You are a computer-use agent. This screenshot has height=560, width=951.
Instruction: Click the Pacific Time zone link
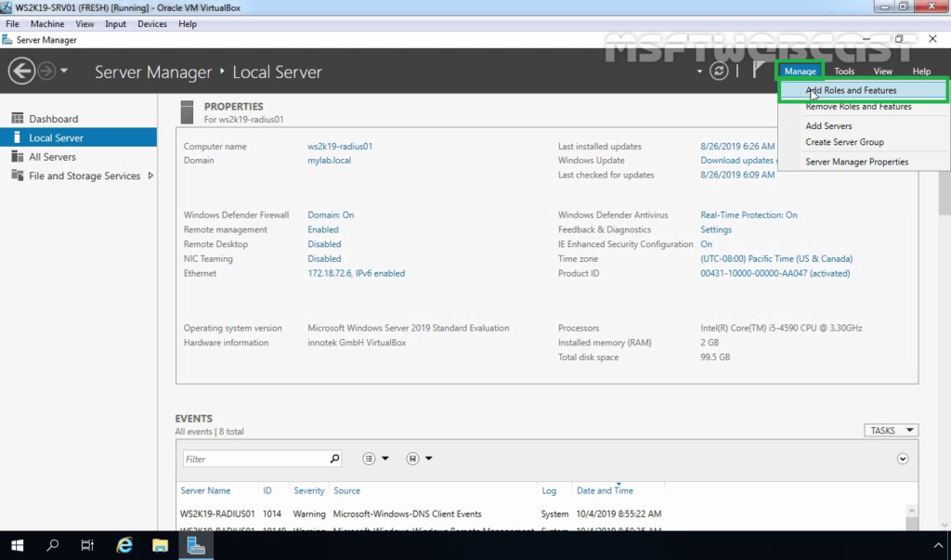(x=776, y=259)
